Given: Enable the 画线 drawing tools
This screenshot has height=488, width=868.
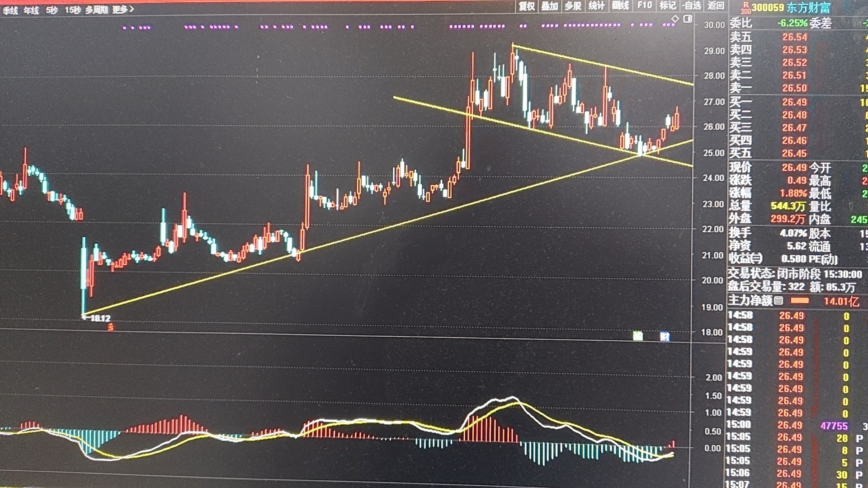Looking at the screenshot, I should pos(620,5).
